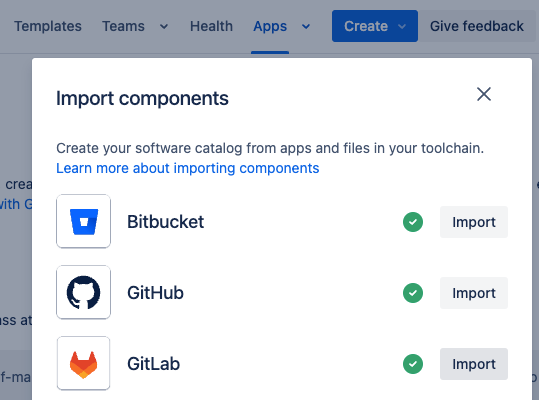The image size is (539, 400).
Task: Click the Bitbucket logo icon
Action: coord(84,221)
